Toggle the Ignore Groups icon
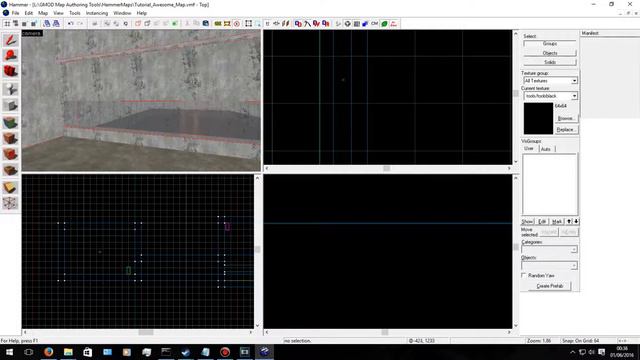 pyautogui.click(x=126, y=24)
